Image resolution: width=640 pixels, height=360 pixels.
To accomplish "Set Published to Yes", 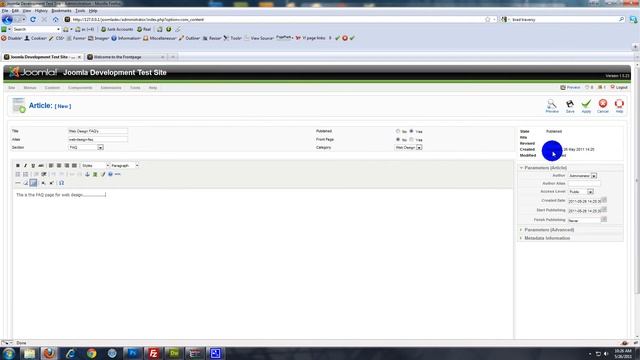I will point(411,131).
